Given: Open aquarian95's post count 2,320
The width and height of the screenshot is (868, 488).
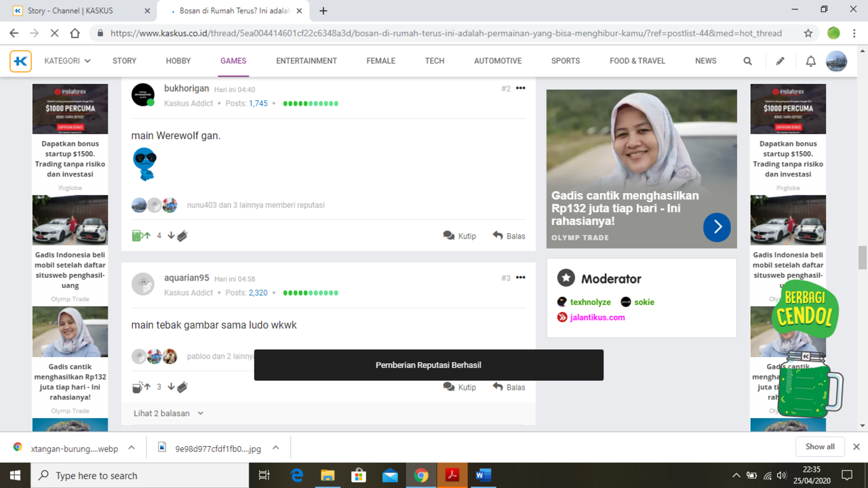Looking at the screenshot, I should [258, 293].
